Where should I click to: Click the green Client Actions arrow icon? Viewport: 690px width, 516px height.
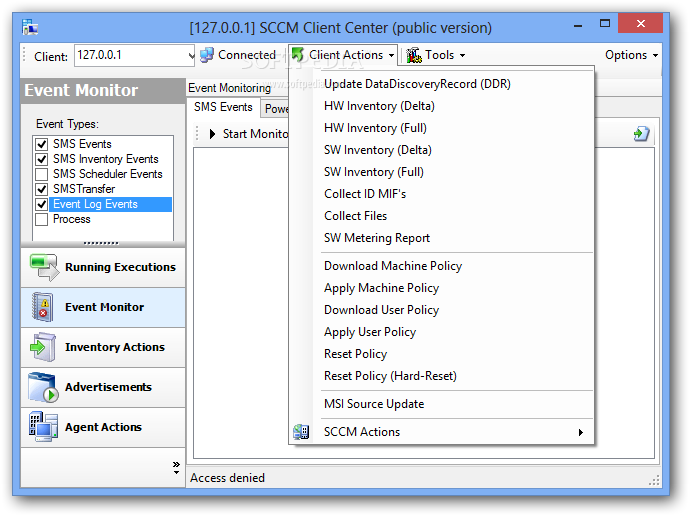(x=298, y=55)
